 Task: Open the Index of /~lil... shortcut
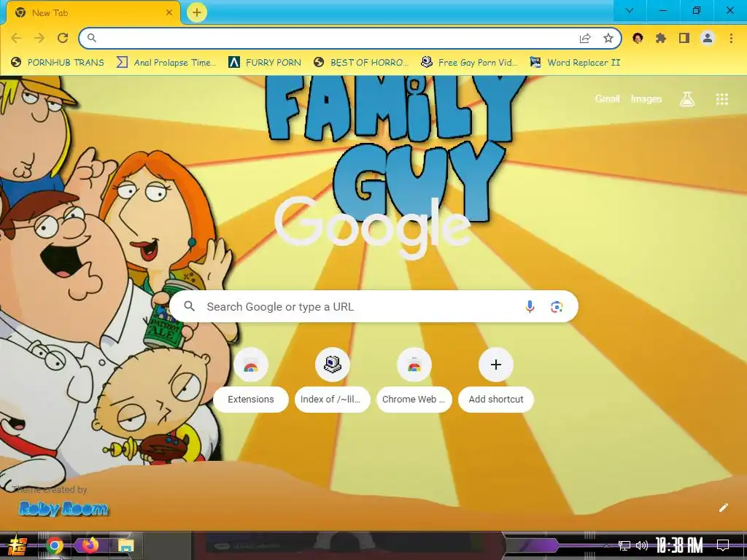332,381
